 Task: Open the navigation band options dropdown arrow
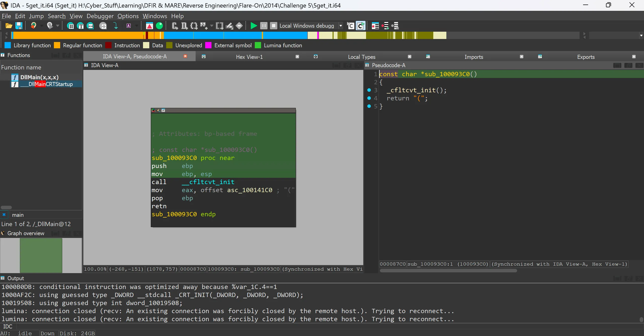pyautogui.click(x=641, y=35)
